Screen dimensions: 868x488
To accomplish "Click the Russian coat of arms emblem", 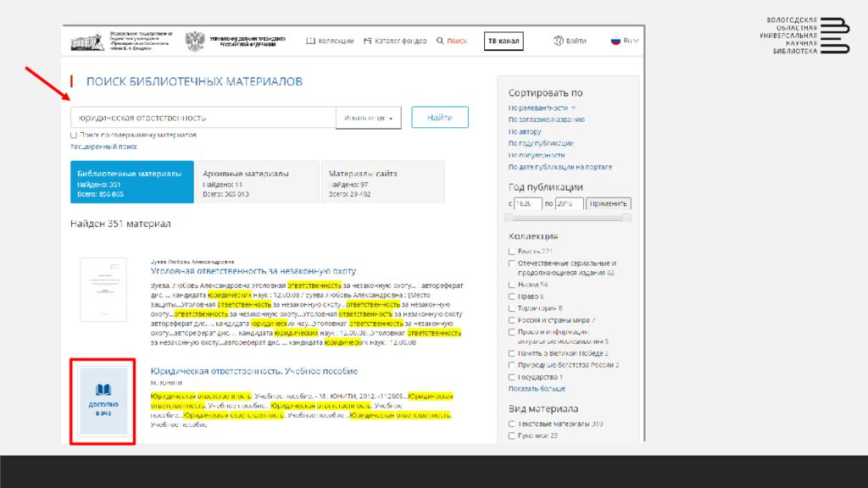I will point(194,41).
